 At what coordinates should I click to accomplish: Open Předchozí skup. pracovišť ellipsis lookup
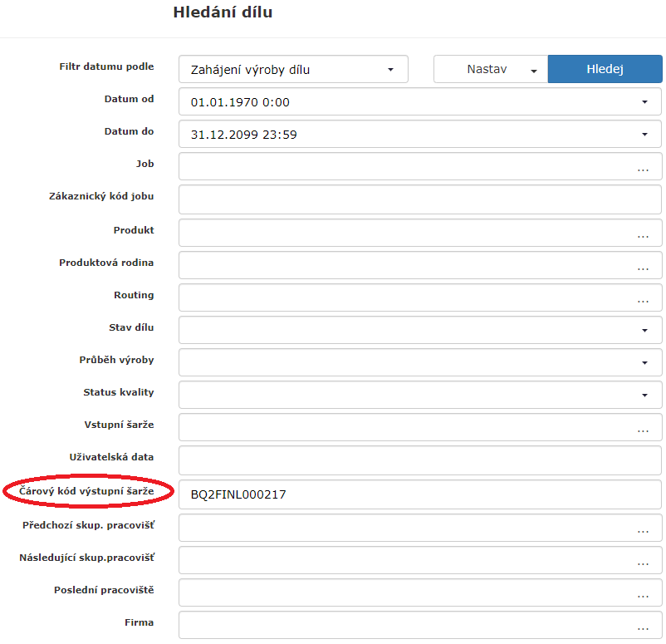pos(643,528)
